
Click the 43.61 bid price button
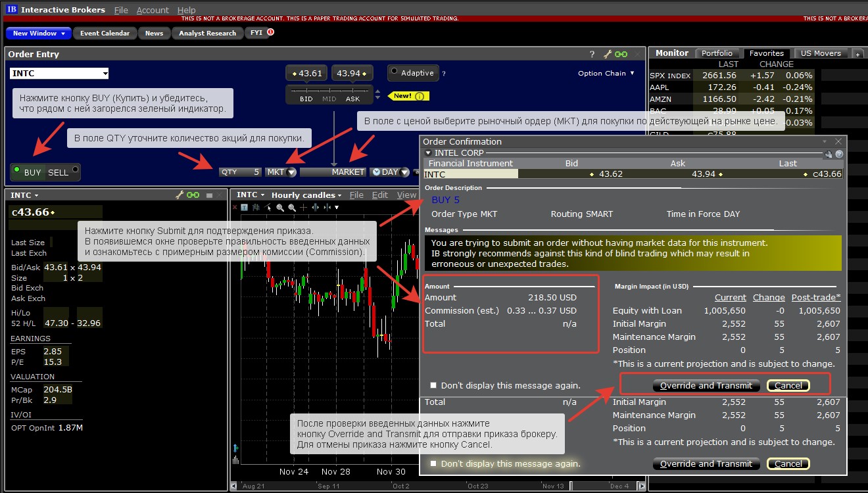tap(306, 73)
